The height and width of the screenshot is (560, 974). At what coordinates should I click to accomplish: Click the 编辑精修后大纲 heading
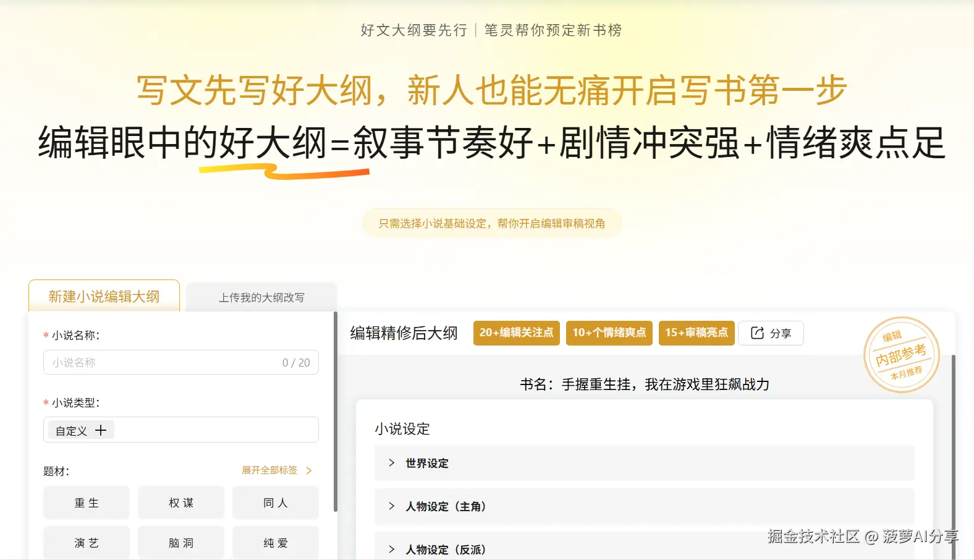404,333
